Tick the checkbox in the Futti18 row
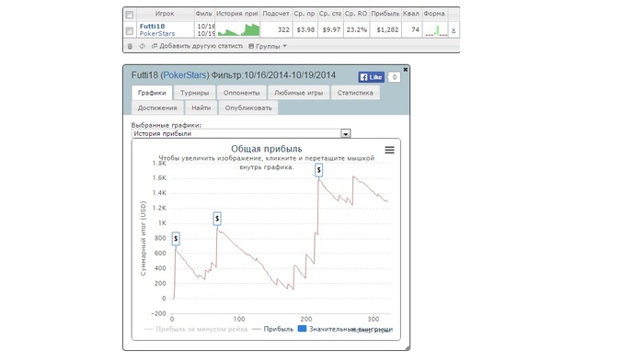This screenshot has width=644, height=362. coord(130,30)
